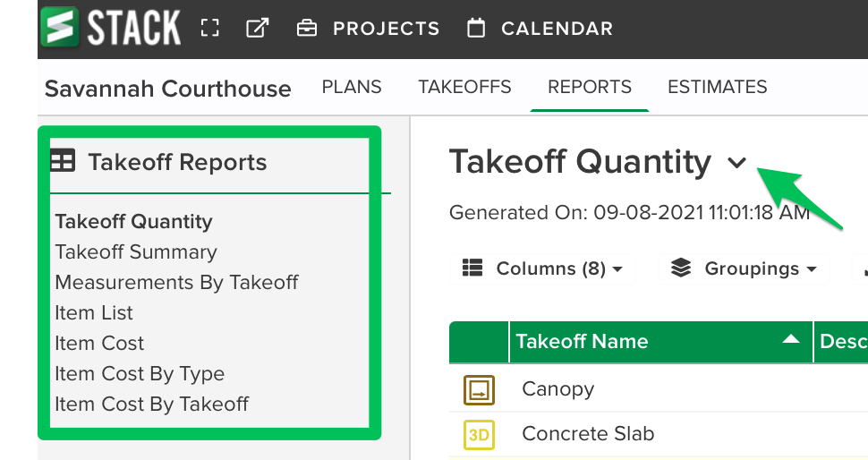Click the Takeoff Reports heading
This screenshot has height=460, width=868.
tap(177, 162)
